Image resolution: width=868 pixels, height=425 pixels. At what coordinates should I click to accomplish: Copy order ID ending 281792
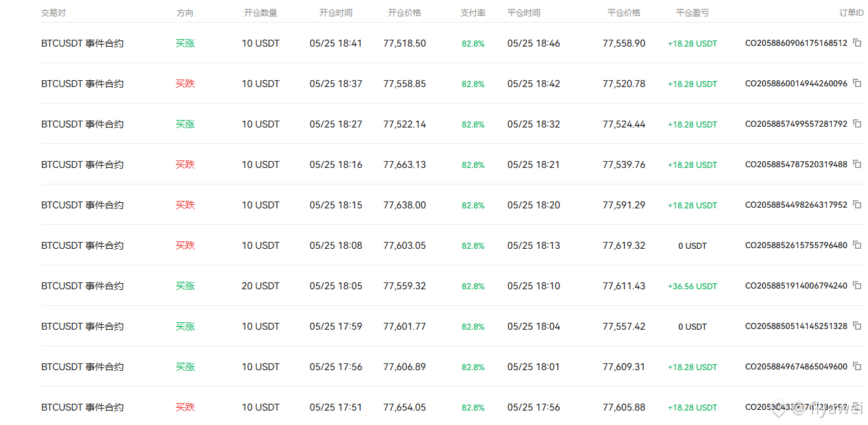click(857, 123)
